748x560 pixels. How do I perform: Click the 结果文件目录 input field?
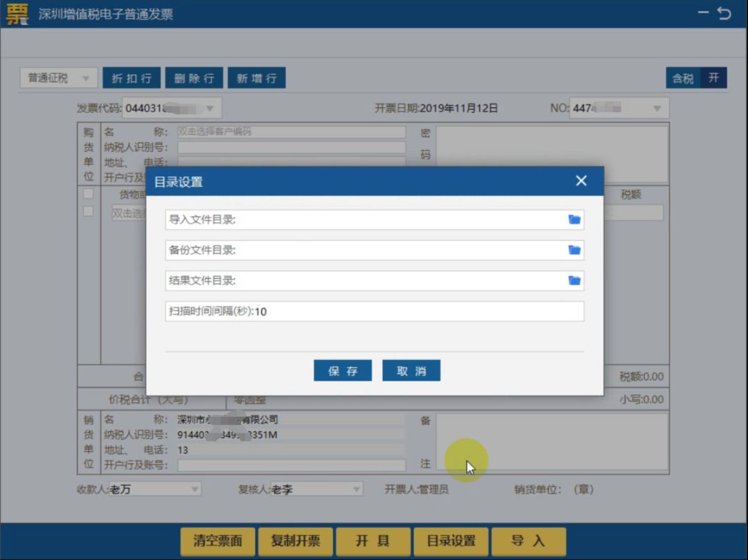point(375,281)
